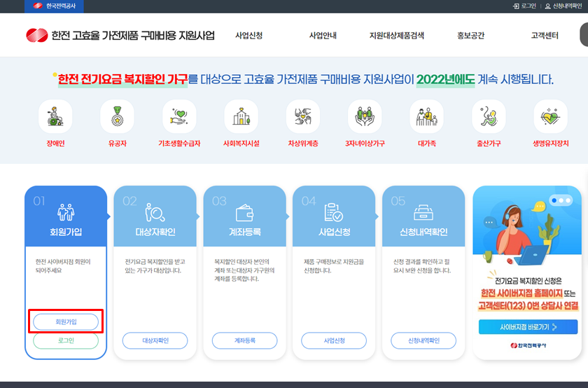
Task: Click the 사업신청 button in step 04 card
Action: pyautogui.click(x=334, y=340)
